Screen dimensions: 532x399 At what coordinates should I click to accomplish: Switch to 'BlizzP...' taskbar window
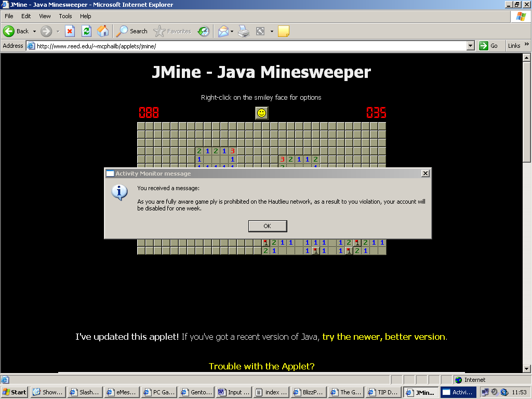pyautogui.click(x=308, y=392)
